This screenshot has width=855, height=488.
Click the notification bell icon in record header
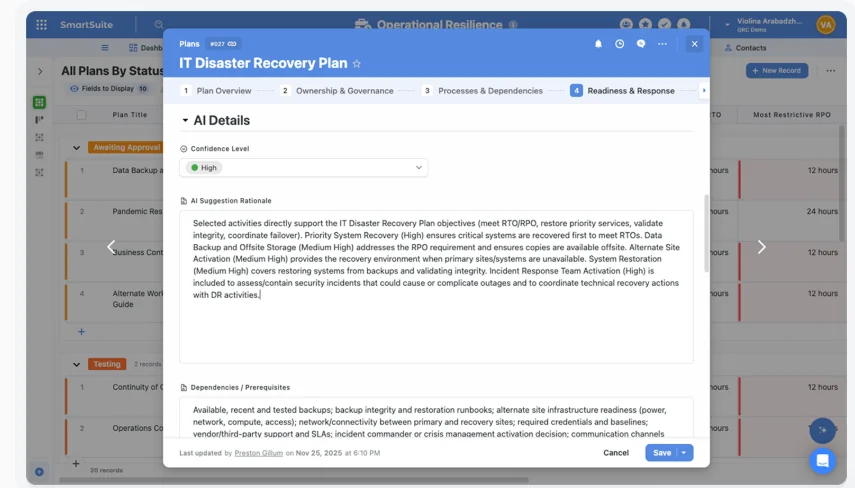(598, 44)
